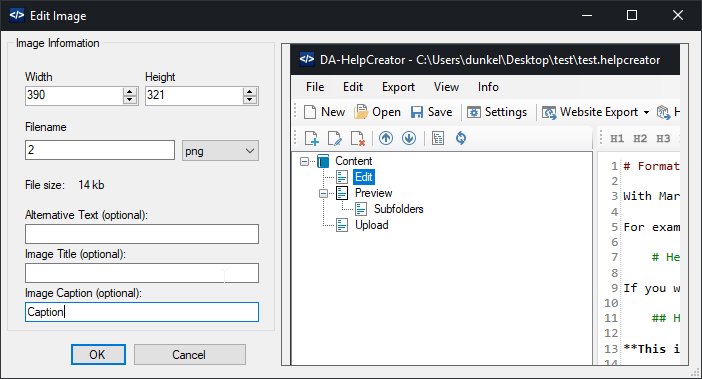Screen dimensions: 702x379
Task: Click the 'With Mar' line in preview editor
Action: tap(651, 196)
